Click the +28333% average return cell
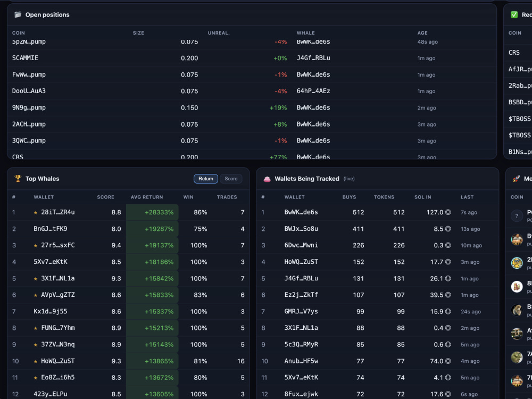532x399 pixels. coord(152,212)
